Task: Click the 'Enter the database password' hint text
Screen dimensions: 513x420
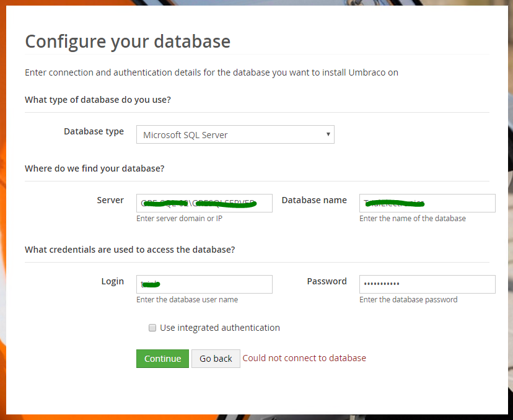Action: [x=408, y=300]
